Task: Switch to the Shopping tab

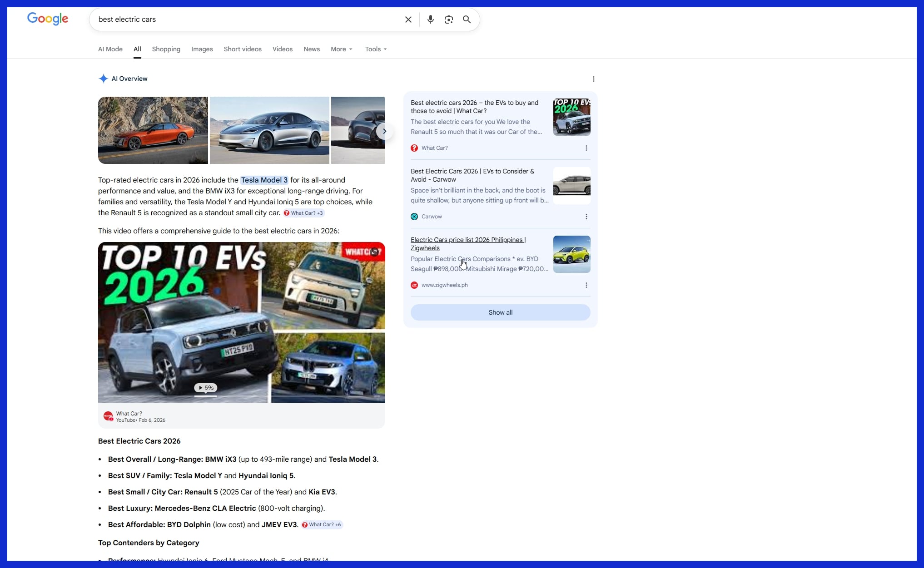Action: (166, 49)
